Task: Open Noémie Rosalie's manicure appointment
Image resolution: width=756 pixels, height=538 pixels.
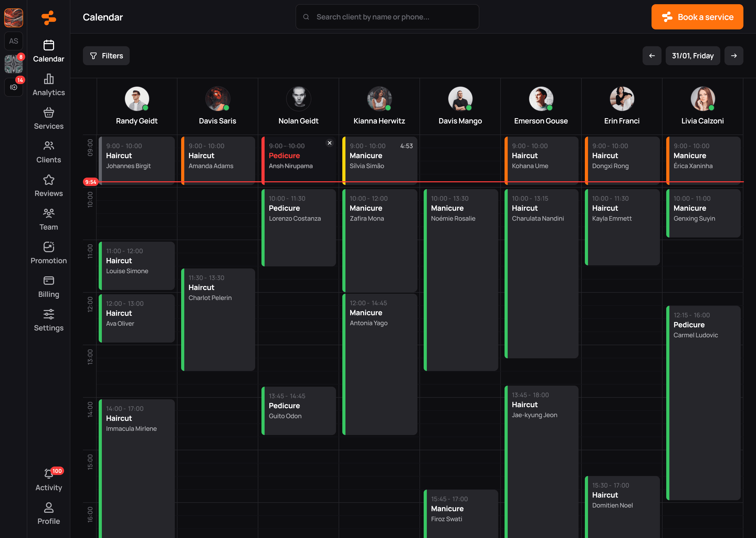Action: (x=461, y=280)
